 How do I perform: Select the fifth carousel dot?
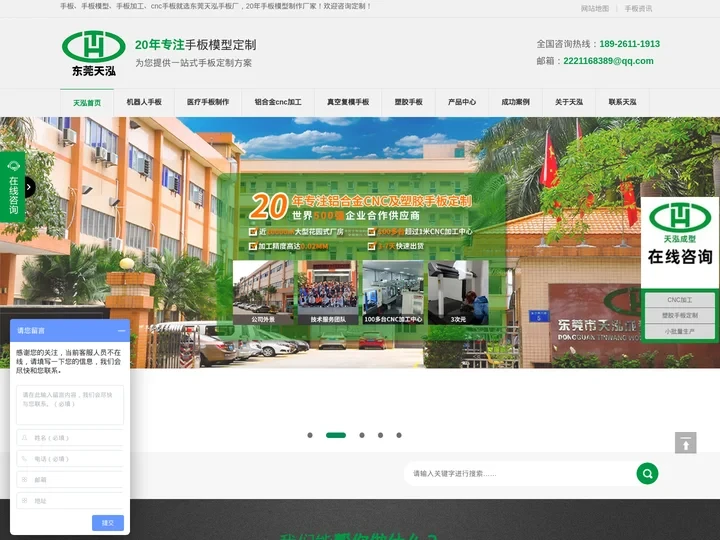coord(399,435)
